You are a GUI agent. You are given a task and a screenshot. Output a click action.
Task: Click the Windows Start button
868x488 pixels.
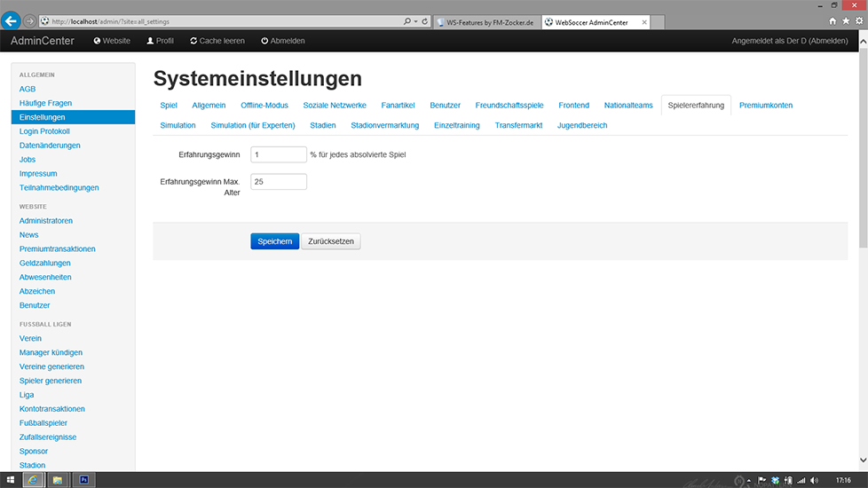click(x=8, y=480)
